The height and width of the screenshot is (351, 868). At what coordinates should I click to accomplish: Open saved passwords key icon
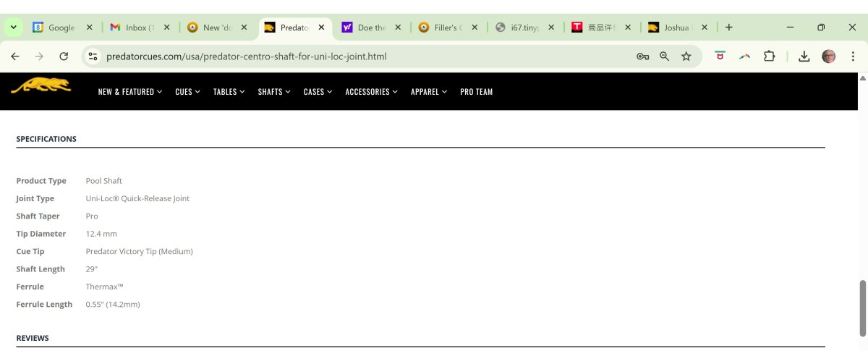[x=642, y=56]
